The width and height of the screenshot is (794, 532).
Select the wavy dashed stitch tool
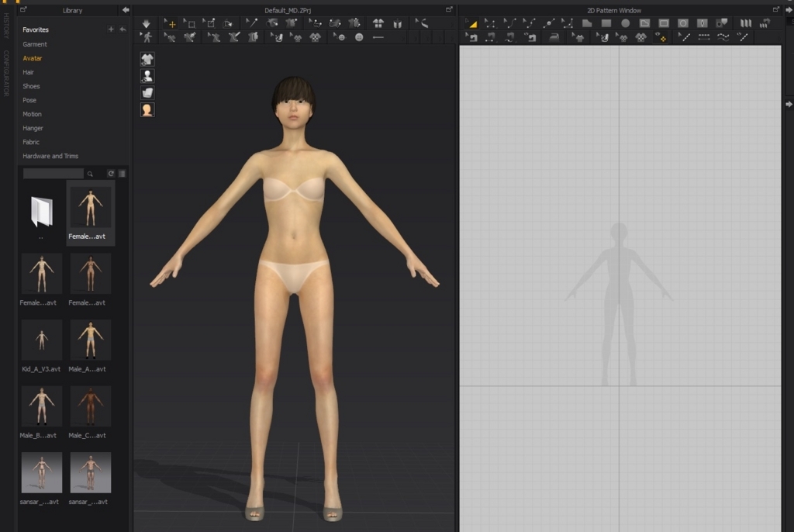[x=723, y=37]
